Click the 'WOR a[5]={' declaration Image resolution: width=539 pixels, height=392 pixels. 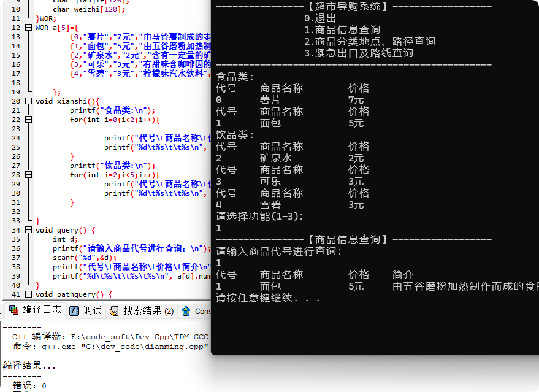56,28
